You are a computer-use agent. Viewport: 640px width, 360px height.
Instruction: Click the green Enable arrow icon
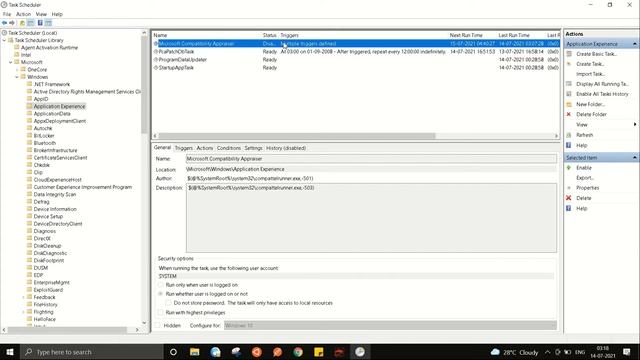tap(569, 168)
